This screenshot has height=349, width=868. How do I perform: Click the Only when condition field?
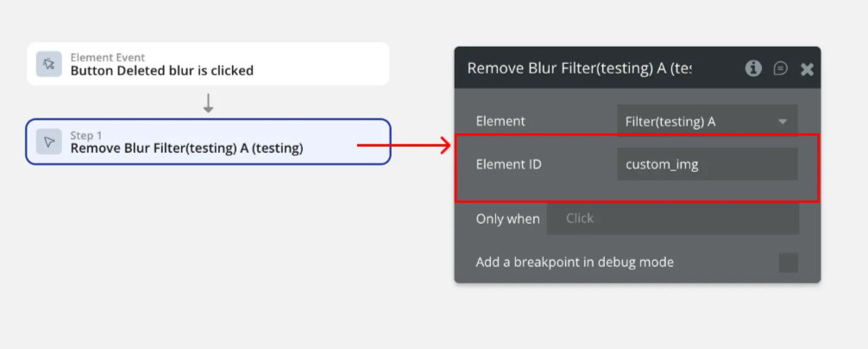pos(672,219)
